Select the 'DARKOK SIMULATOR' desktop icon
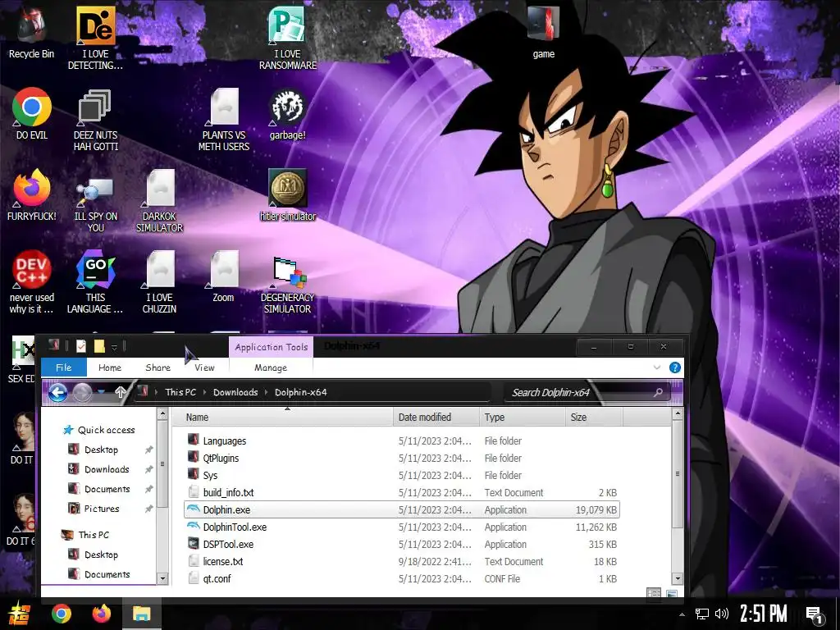 tap(160, 200)
